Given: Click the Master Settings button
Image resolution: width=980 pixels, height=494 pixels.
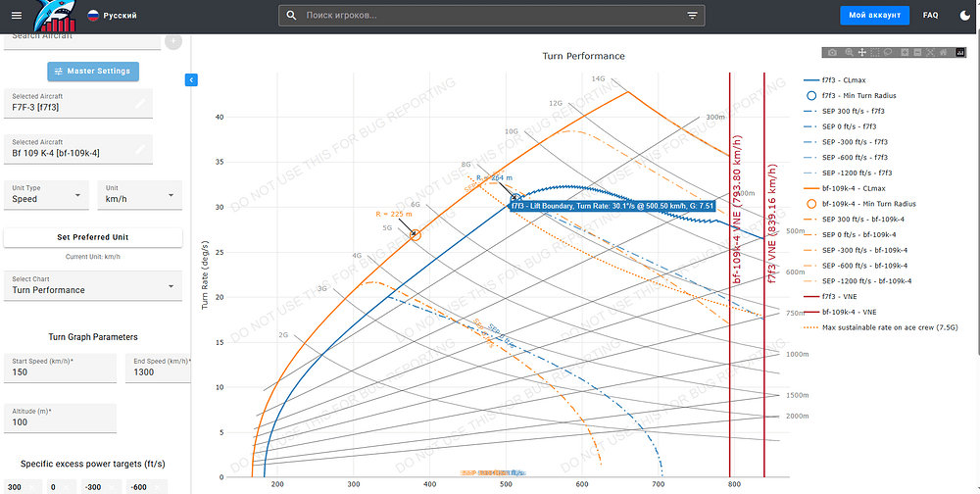Looking at the screenshot, I should click(93, 72).
